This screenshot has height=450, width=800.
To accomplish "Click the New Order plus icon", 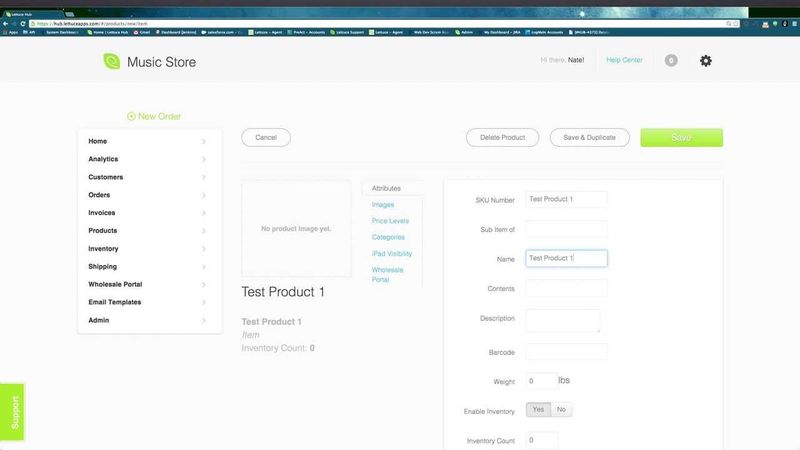I will tap(131, 117).
